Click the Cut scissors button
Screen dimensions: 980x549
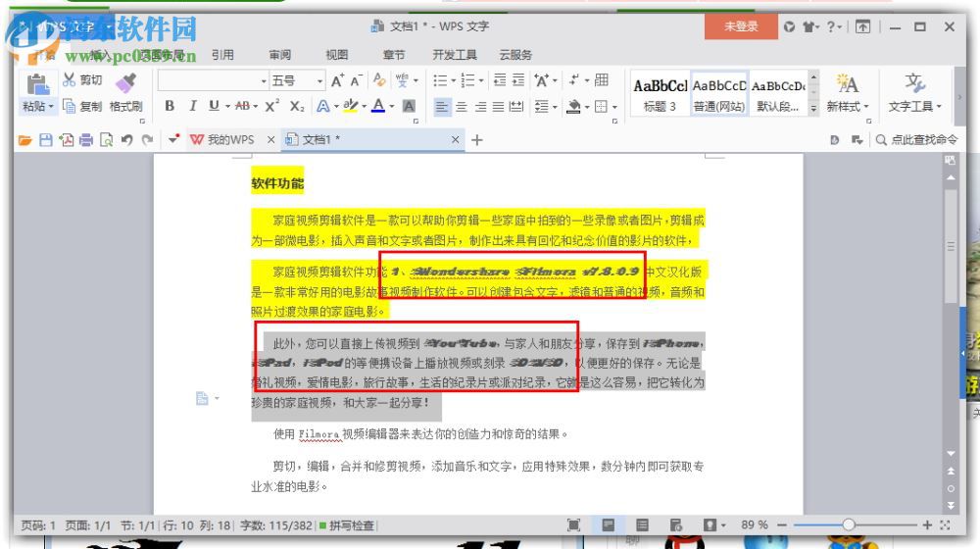point(82,79)
